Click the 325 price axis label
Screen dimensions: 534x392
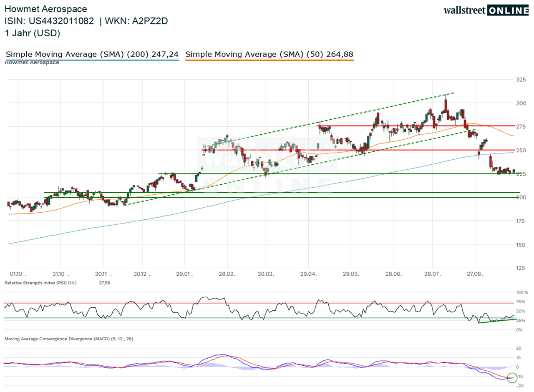pos(521,80)
